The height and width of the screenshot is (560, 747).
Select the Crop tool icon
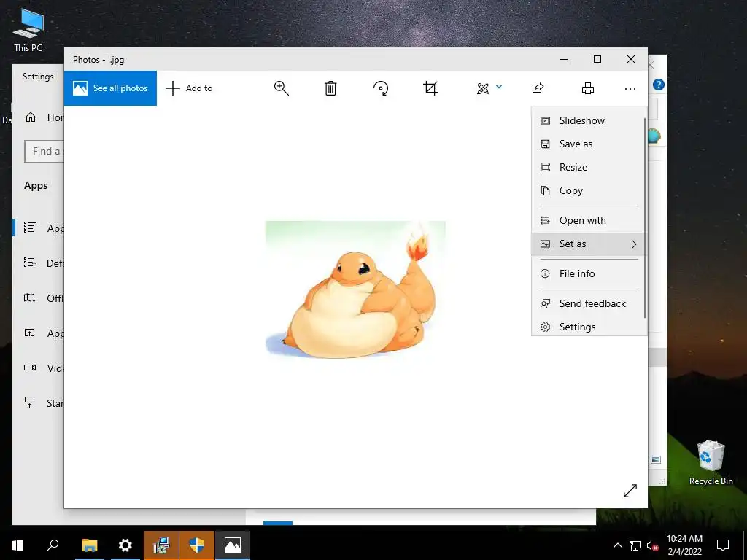(430, 88)
